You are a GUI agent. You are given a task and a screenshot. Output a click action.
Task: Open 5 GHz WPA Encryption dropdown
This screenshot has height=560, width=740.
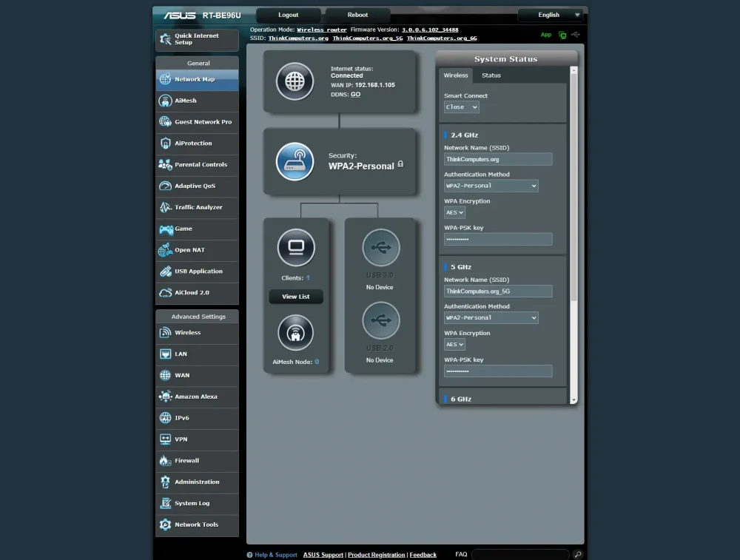[x=454, y=345]
